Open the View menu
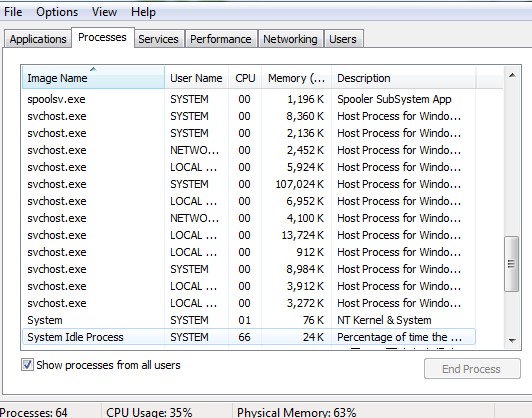 (104, 12)
